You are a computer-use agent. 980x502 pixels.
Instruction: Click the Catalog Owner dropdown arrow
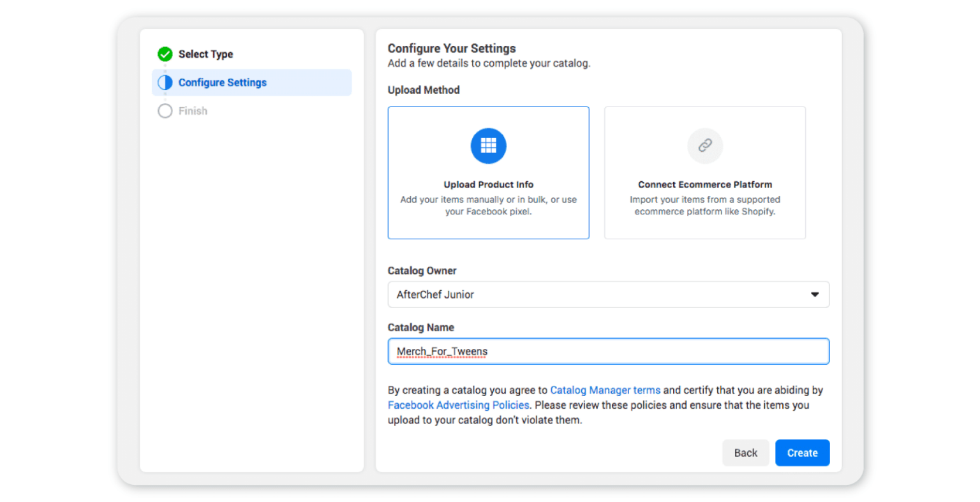click(x=815, y=295)
